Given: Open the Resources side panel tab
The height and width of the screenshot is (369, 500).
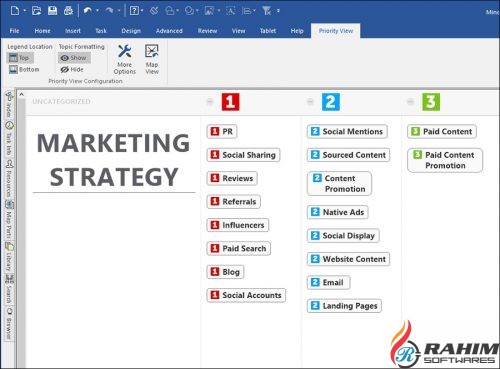Looking at the screenshot, I should point(9,179).
